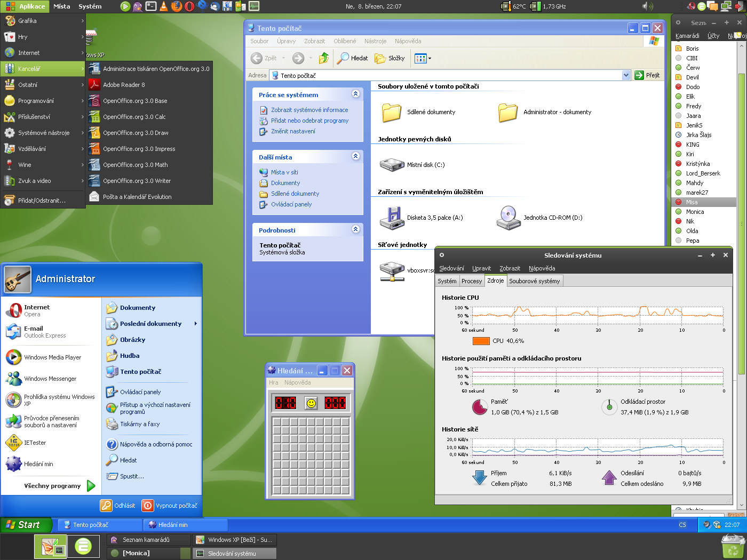Open Upravit menu in system monitor
The width and height of the screenshot is (747, 560).
click(482, 268)
